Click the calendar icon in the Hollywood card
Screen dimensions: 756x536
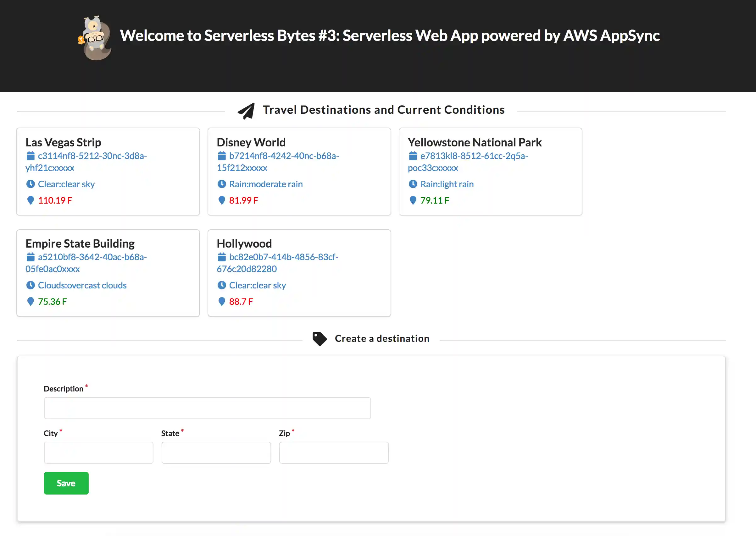[222, 257]
